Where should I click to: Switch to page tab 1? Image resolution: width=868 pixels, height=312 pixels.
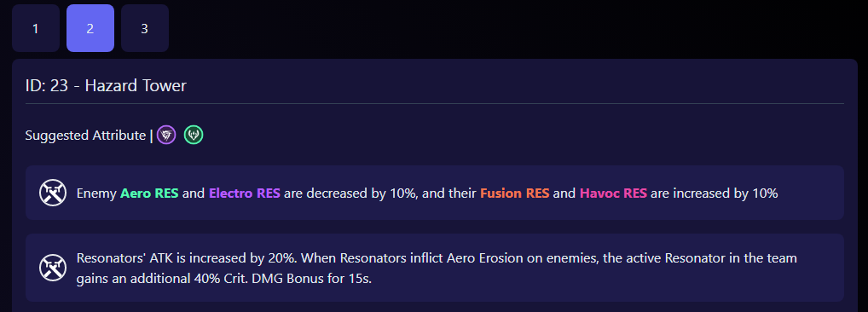pyautogui.click(x=36, y=28)
